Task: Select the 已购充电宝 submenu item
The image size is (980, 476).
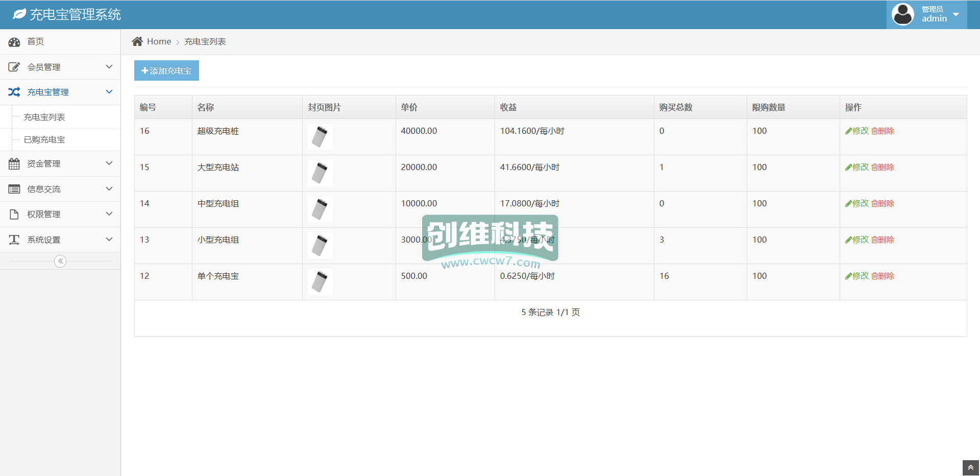Action: click(x=44, y=139)
